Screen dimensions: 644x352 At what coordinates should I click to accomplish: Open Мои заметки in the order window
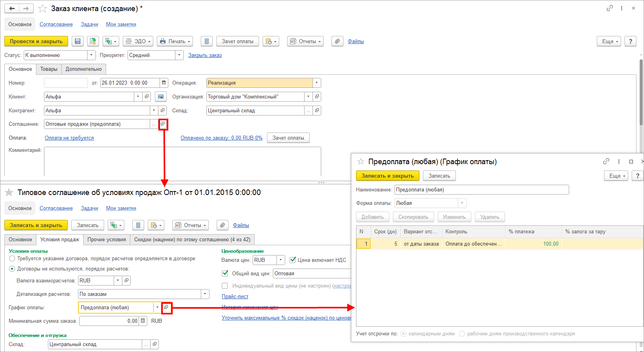pos(121,24)
